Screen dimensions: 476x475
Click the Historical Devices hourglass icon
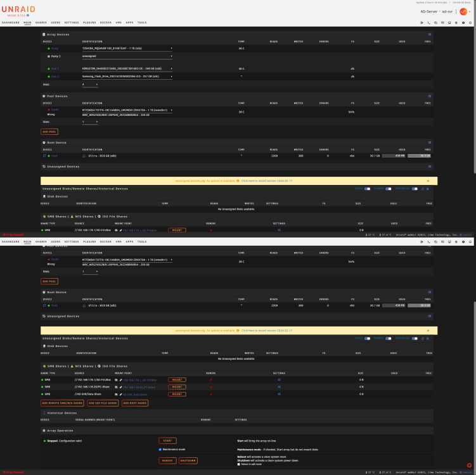(44, 413)
